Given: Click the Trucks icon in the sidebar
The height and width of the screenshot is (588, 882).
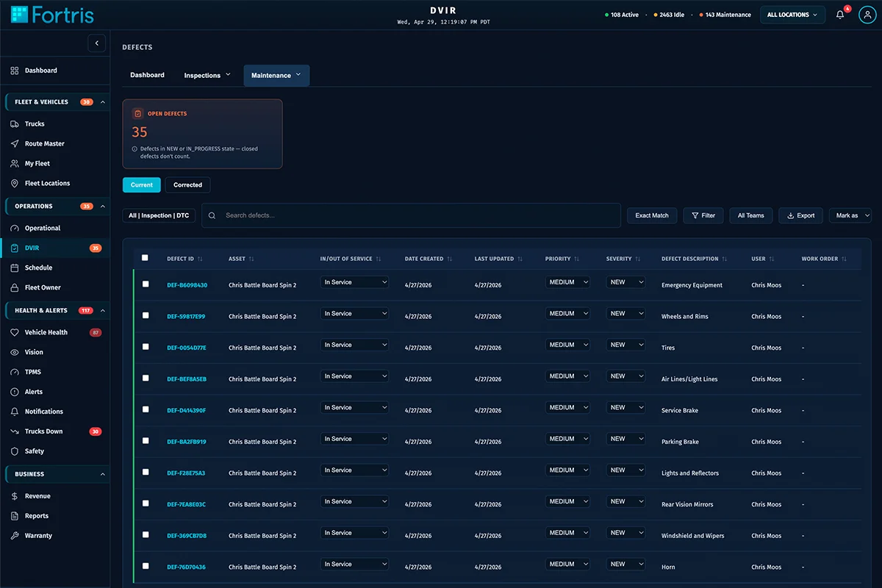Looking at the screenshot, I should pos(15,124).
